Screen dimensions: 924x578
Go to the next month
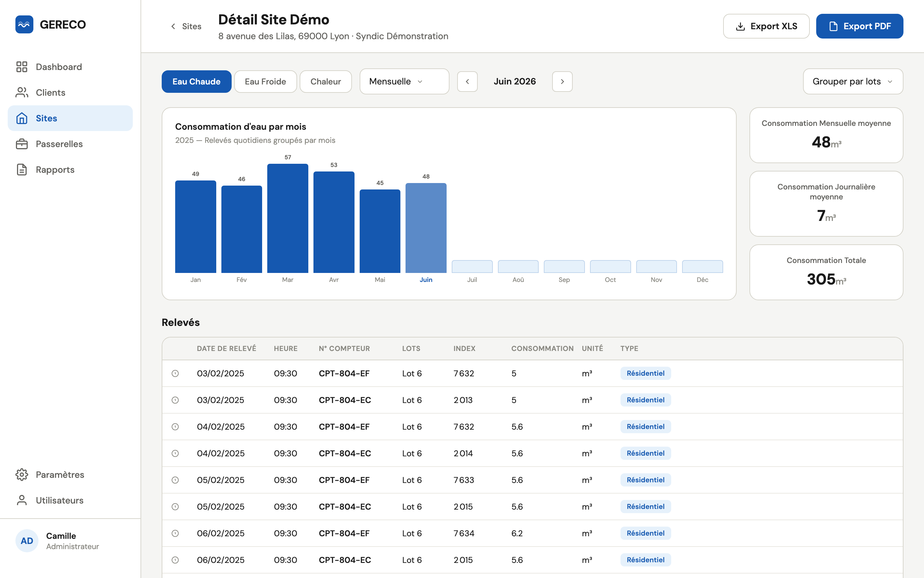point(562,82)
